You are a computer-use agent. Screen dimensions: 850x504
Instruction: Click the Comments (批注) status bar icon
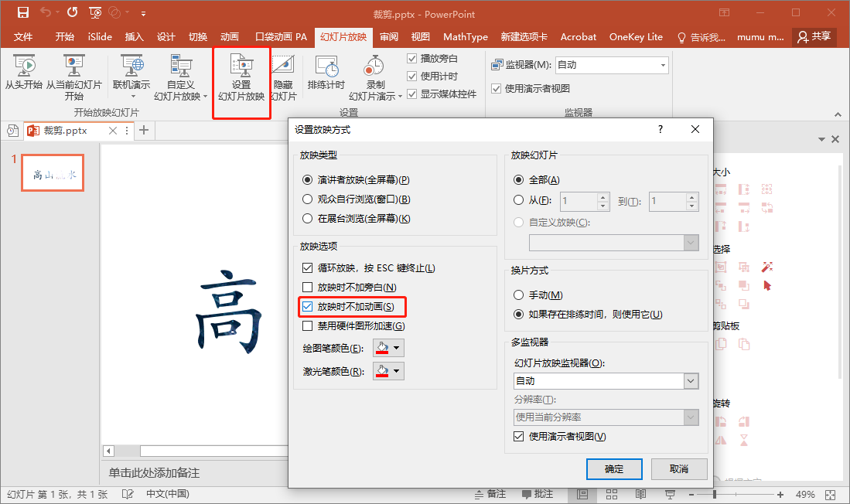pos(538,494)
